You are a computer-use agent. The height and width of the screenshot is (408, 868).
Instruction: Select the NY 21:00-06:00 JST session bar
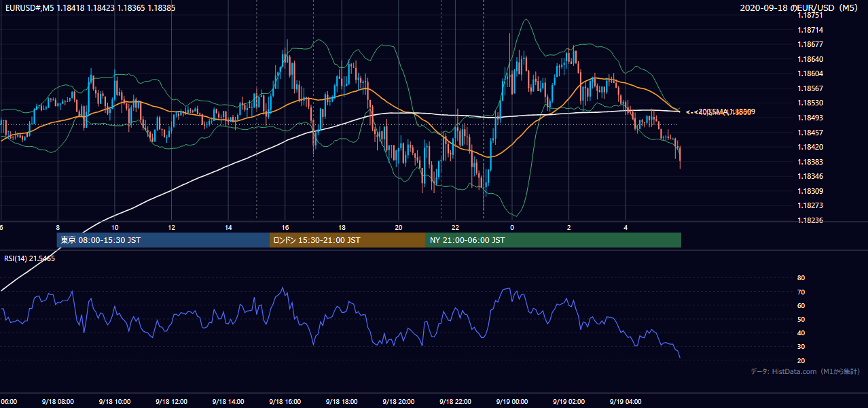tap(554, 240)
